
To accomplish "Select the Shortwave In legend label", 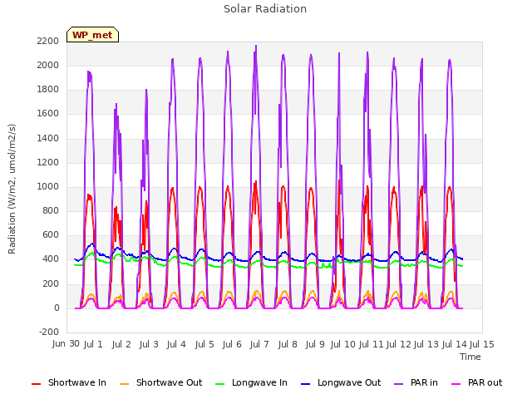I will click(x=77, y=382).
